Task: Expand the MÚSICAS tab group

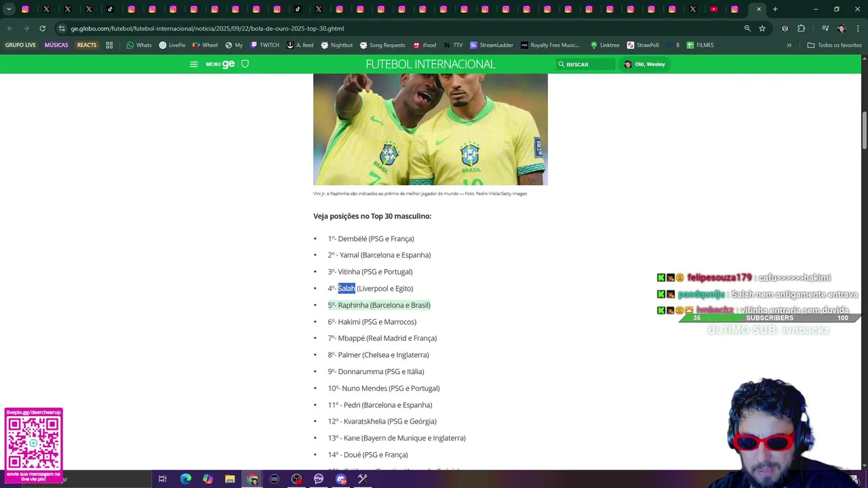Action: click(x=56, y=45)
